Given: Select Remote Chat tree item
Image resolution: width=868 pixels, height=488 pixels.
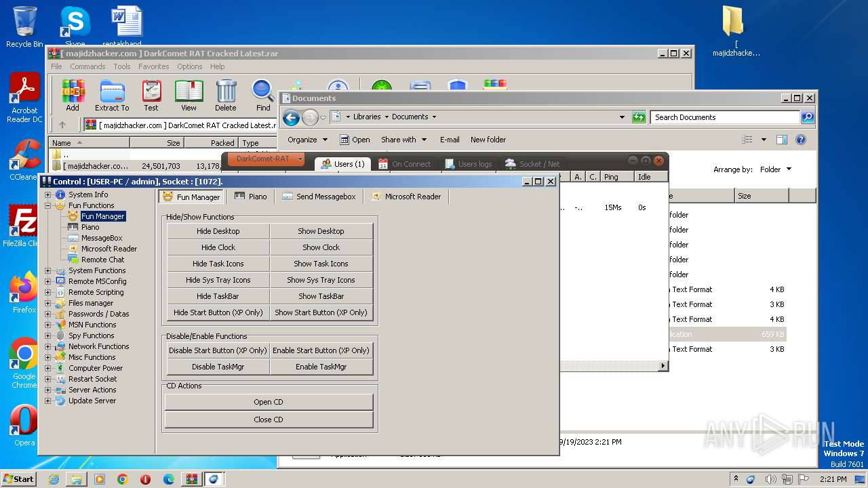Looking at the screenshot, I should coord(103,260).
